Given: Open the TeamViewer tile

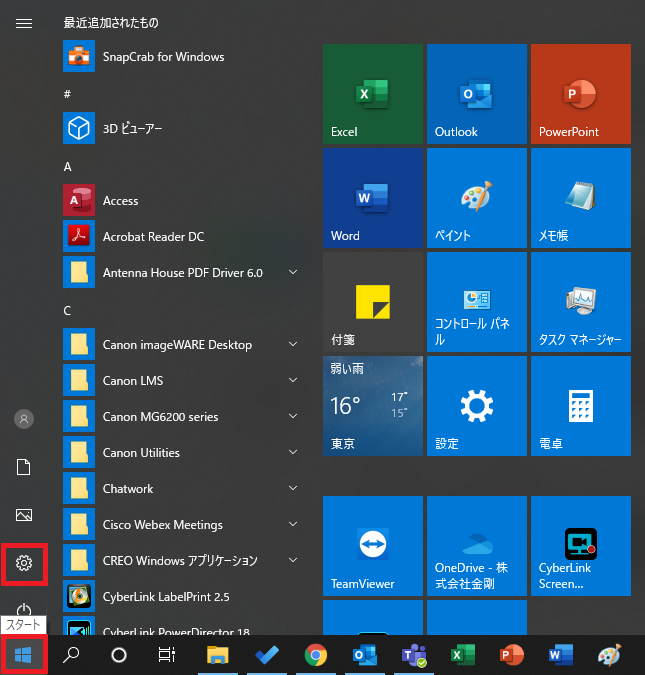Looking at the screenshot, I should pos(373,546).
